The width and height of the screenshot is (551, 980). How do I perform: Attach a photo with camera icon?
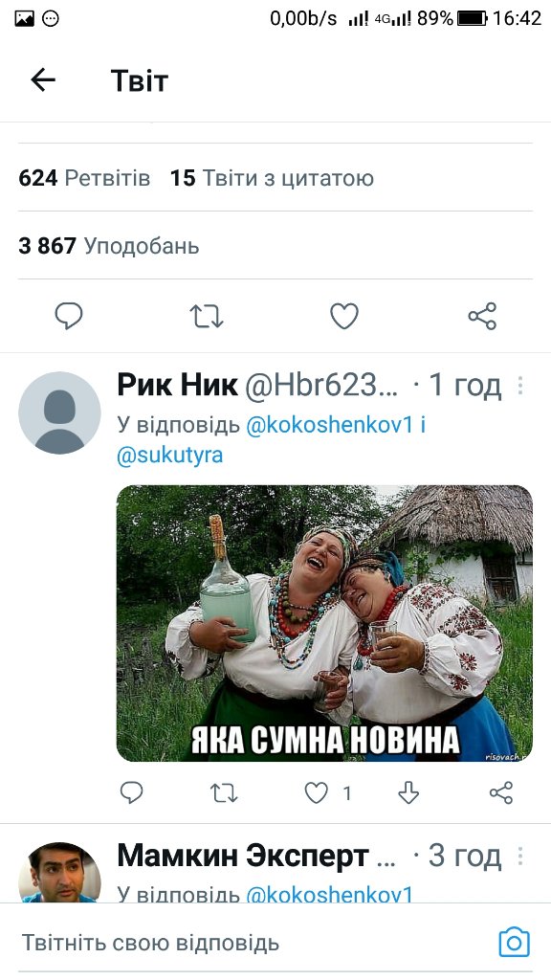tap(514, 943)
